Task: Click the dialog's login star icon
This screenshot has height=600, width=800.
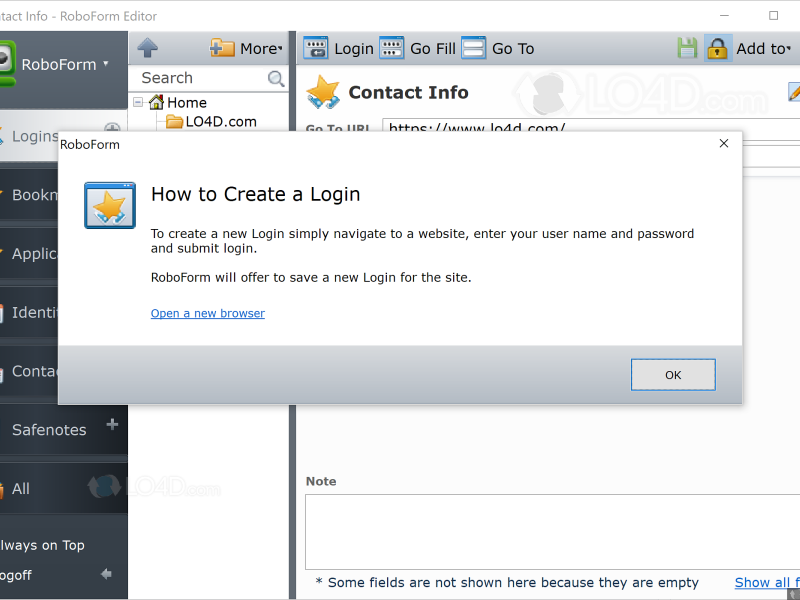Action: 110,205
